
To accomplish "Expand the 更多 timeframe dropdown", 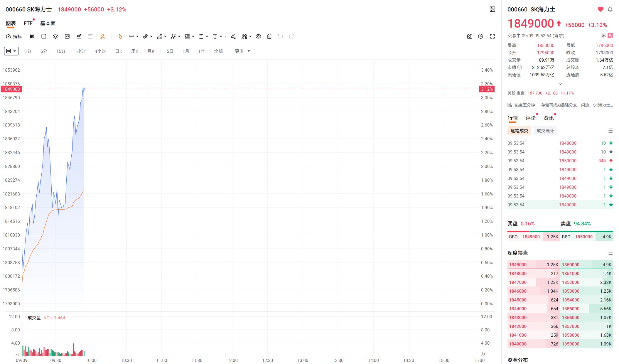I will pos(242,51).
